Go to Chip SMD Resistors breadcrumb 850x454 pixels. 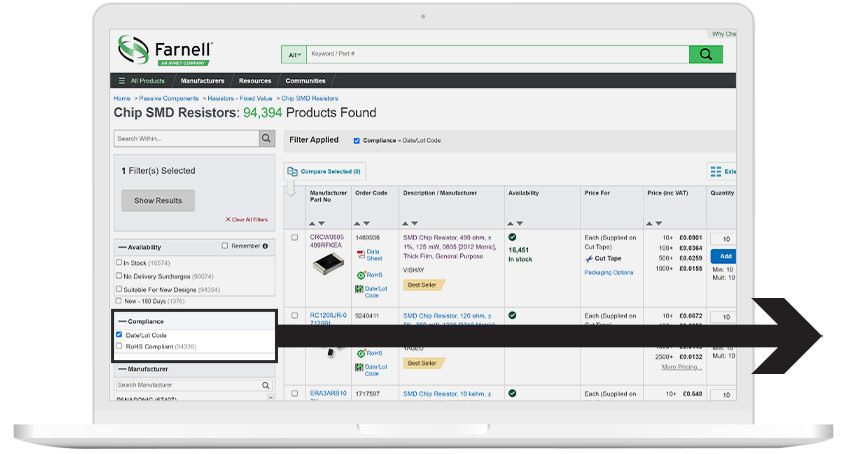[310, 98]
